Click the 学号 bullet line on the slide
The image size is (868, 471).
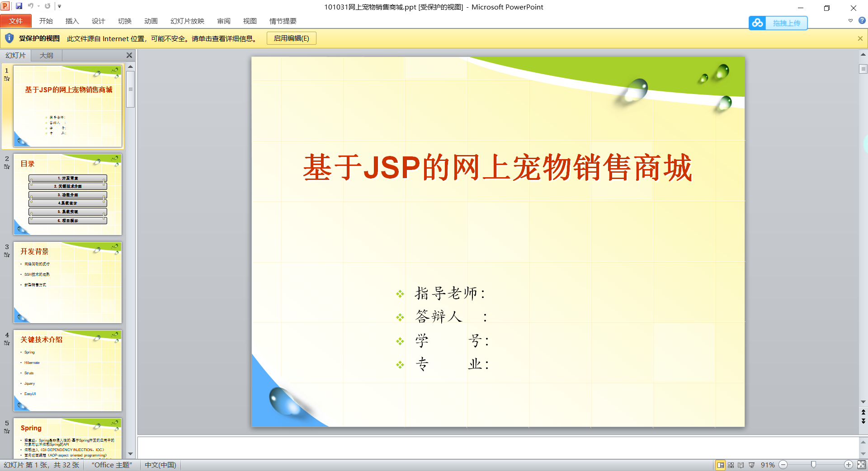(452, 341)
